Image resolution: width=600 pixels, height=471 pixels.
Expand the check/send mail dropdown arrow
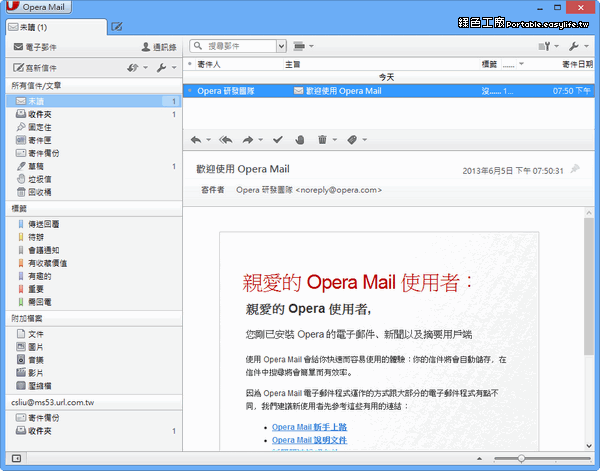145,68
